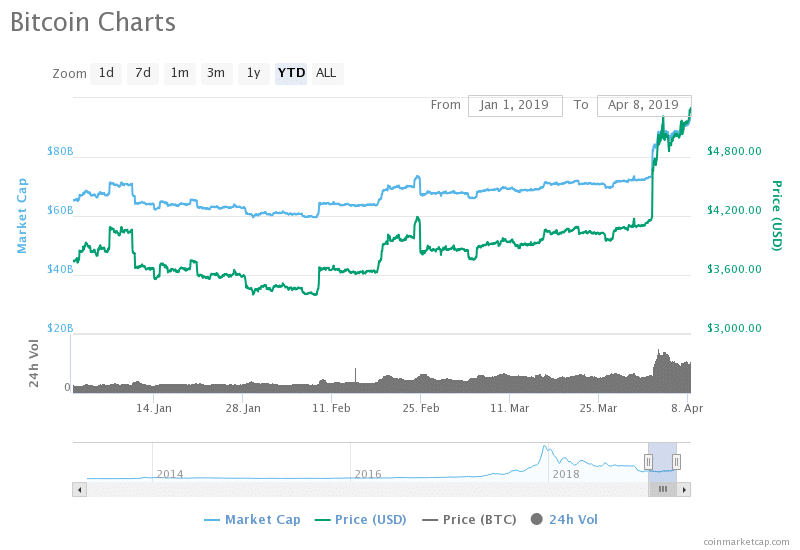Click the $4,800.00 price axis label
The width and height of the screenshot is (800, 550).
[734, 151]
